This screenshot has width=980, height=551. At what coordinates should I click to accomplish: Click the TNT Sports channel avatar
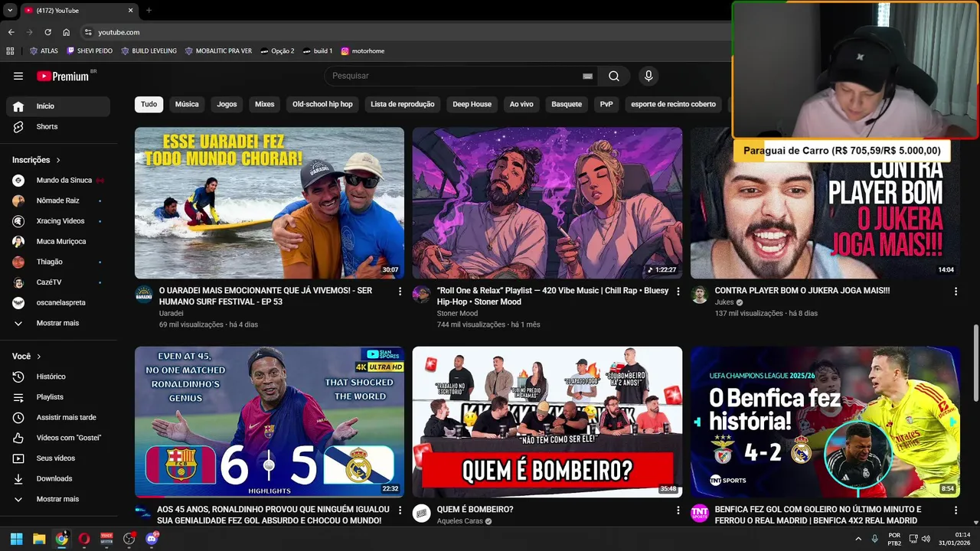700,513
